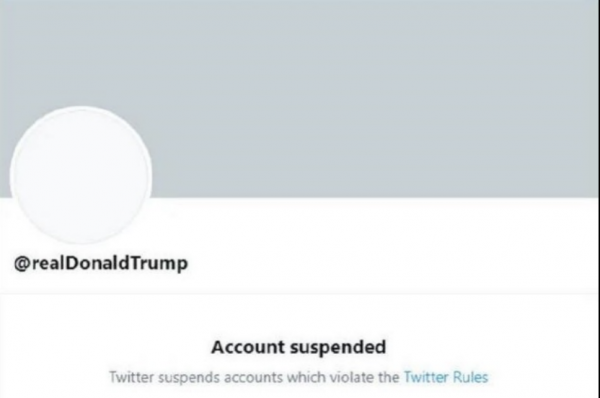Click the gray header banner image

tap(300, 99)
